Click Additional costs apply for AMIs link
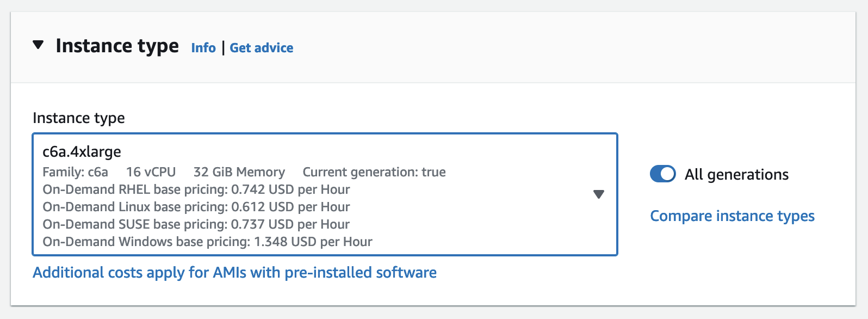 [234, 272]
